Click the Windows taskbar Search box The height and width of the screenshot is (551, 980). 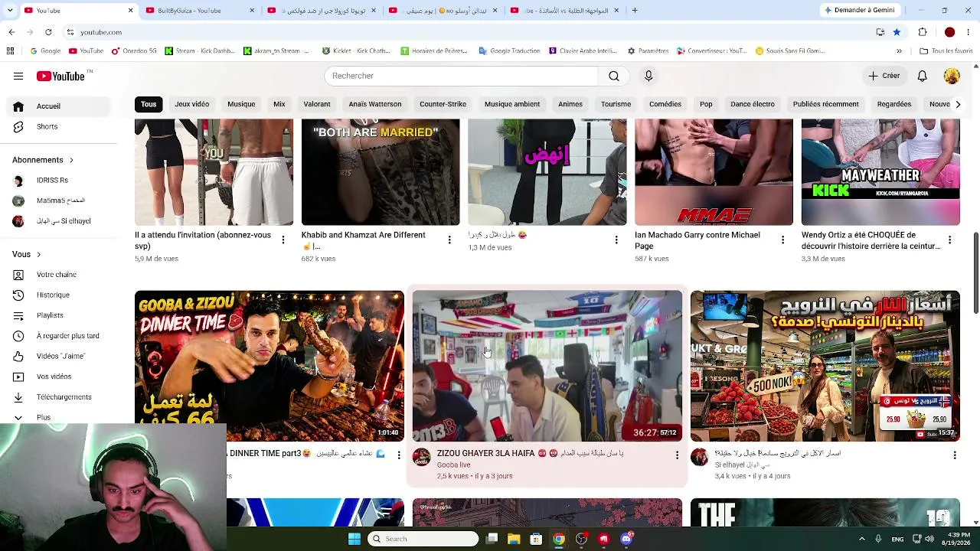point(424,539)
